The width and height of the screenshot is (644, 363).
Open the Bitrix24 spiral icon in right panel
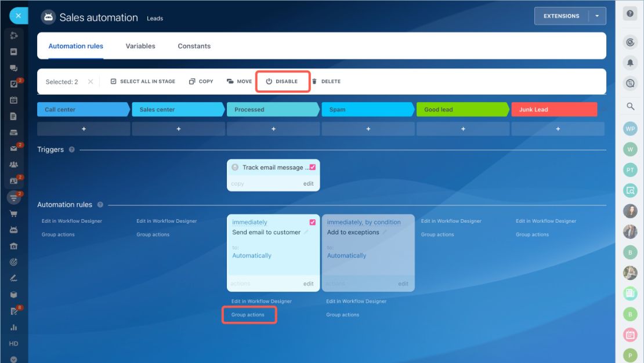[630, 42]
